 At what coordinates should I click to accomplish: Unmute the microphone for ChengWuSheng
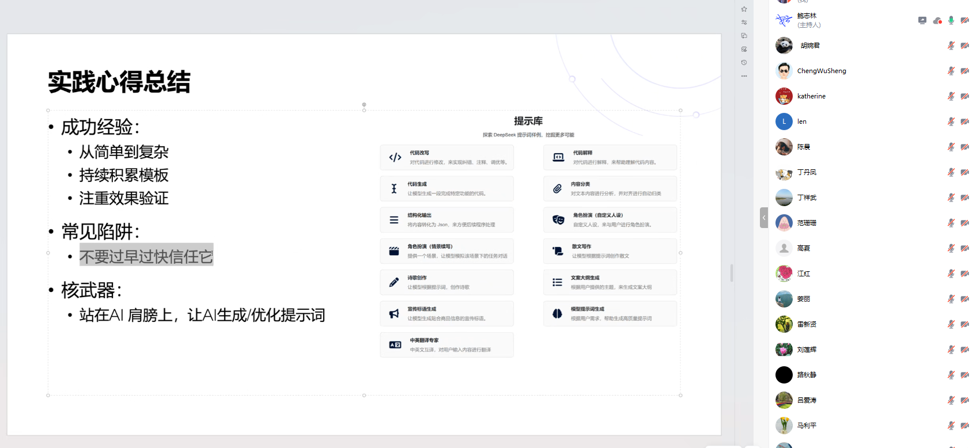point(951,71)
